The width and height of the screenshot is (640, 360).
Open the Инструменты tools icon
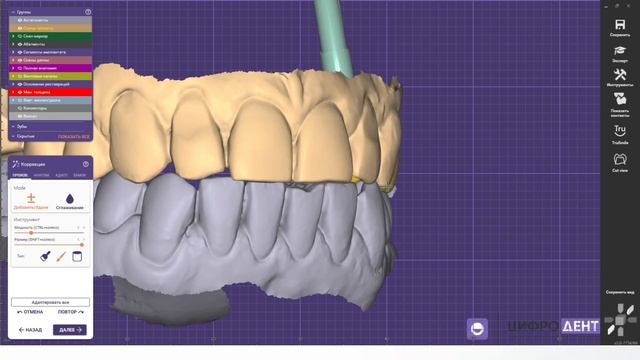coord(620,74)
